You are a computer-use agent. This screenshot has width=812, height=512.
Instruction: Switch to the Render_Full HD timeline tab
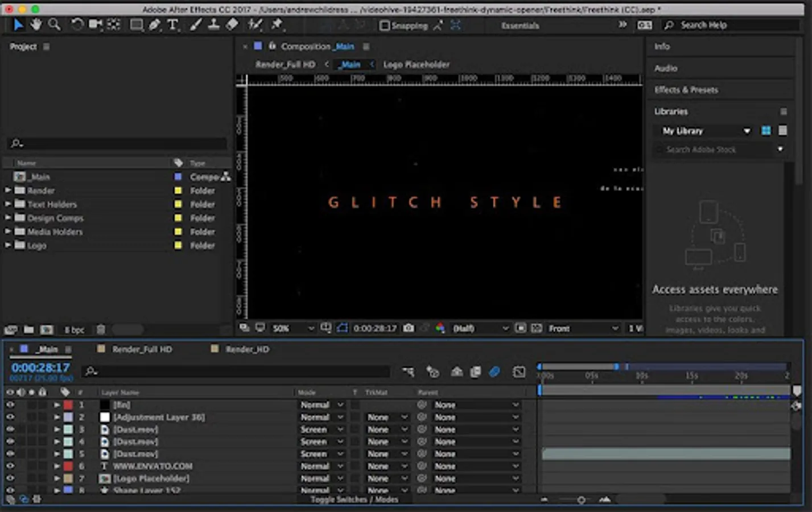142,349
